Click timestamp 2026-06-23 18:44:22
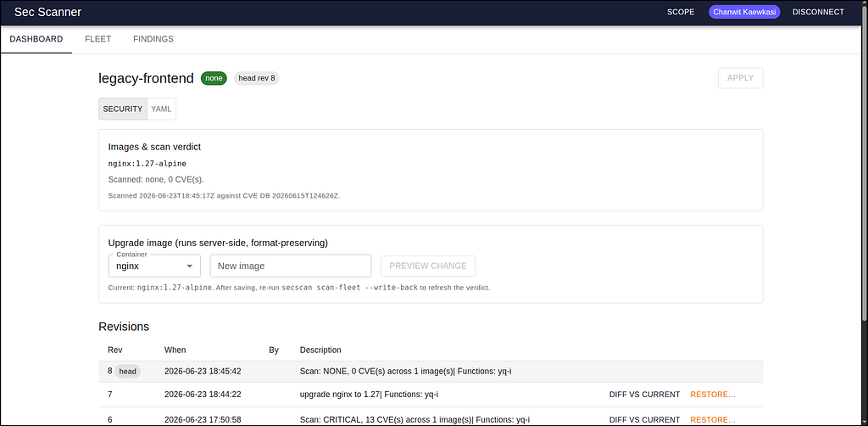 tap(203, 395)
